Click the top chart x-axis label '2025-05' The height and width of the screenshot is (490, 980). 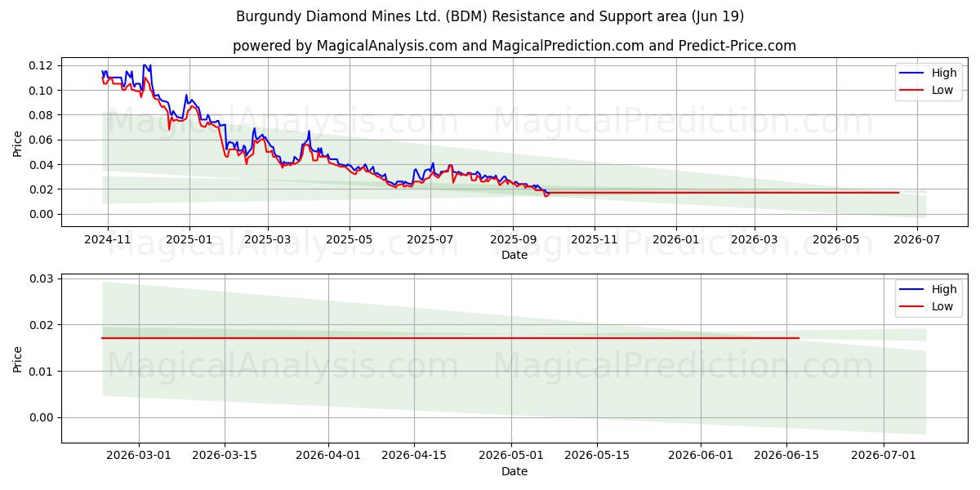pyautogui.click(x=350, y=241)
